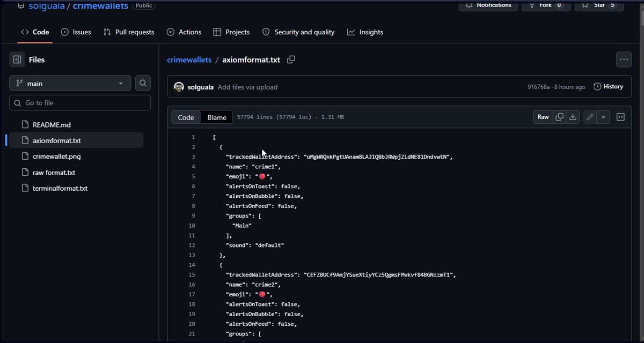Collapse the Files side panel icon
644x343 pixels.
pos(17,59)
